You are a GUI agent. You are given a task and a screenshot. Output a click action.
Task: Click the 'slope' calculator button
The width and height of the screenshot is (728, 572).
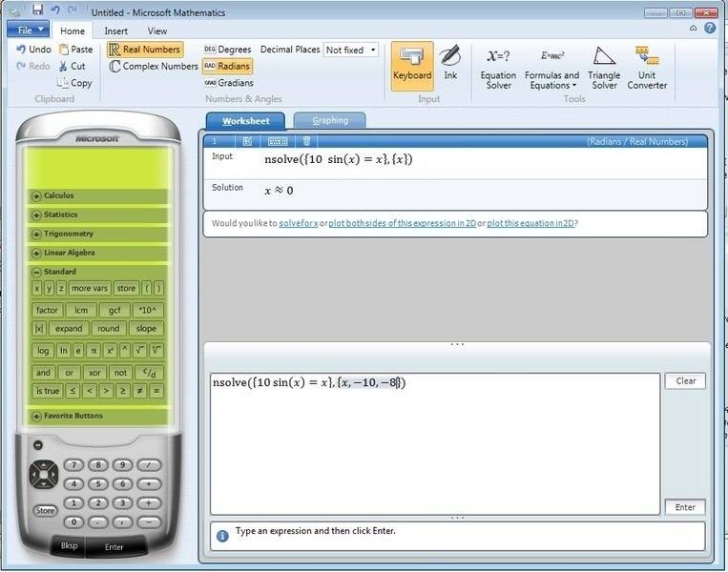pyautogui.click(x=146, y=329)
